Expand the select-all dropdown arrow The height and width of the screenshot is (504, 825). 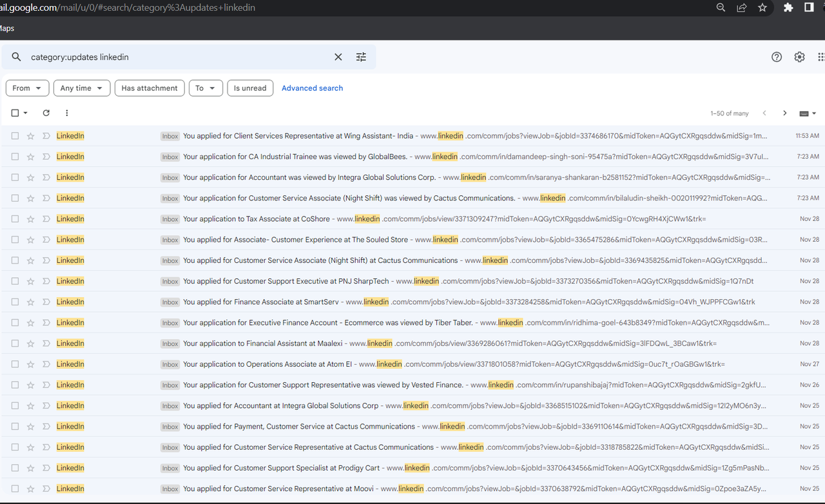[26, 113]
